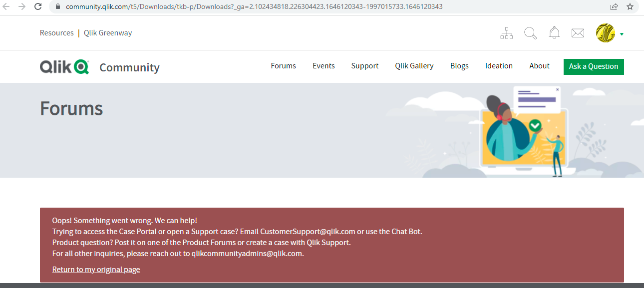Open the Ideation menu
Image resolution: width=644 pixels, height=288 pixels.
(x=499, y=66)
